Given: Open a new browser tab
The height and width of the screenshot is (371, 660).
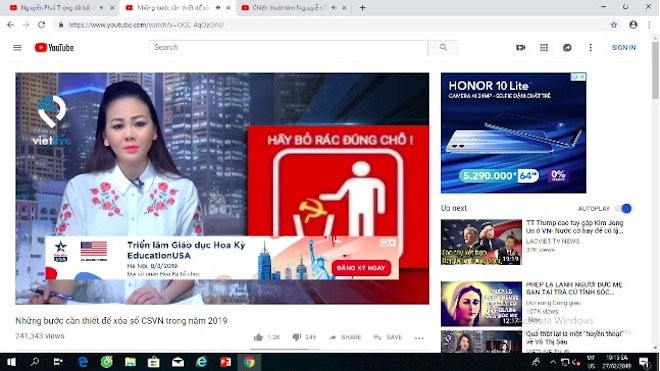Looking at the screenshot, I should pyautogui.click(x=362, y=8).
